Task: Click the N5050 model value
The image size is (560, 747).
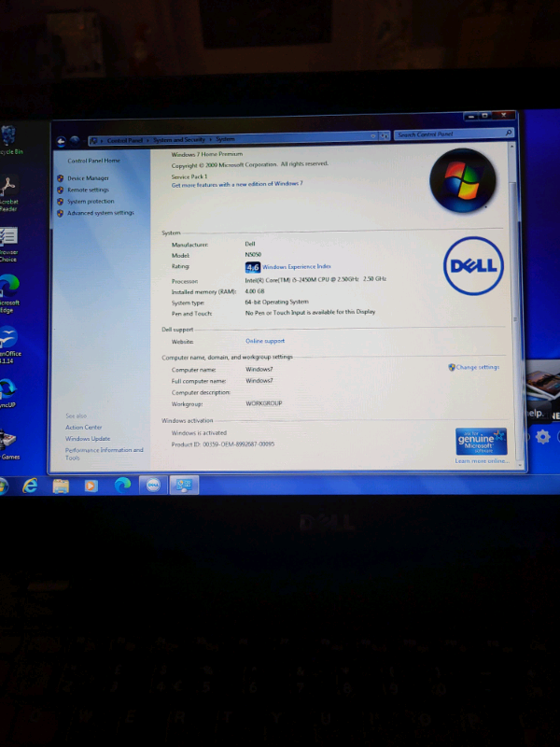Action: 253,255
